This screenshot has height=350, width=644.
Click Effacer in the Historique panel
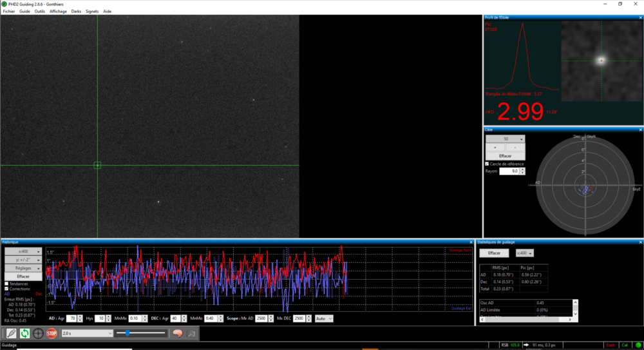coord(23,277)
